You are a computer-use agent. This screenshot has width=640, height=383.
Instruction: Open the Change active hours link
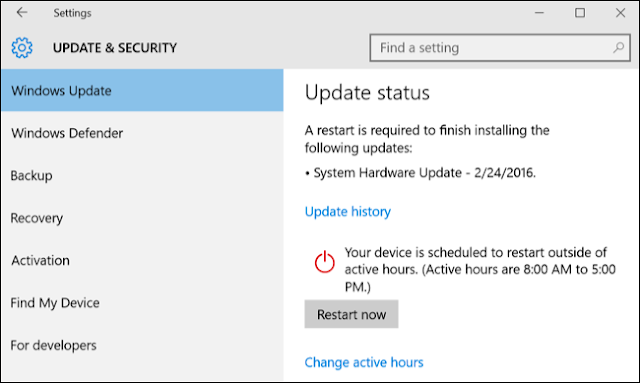[x=364, y=362]
